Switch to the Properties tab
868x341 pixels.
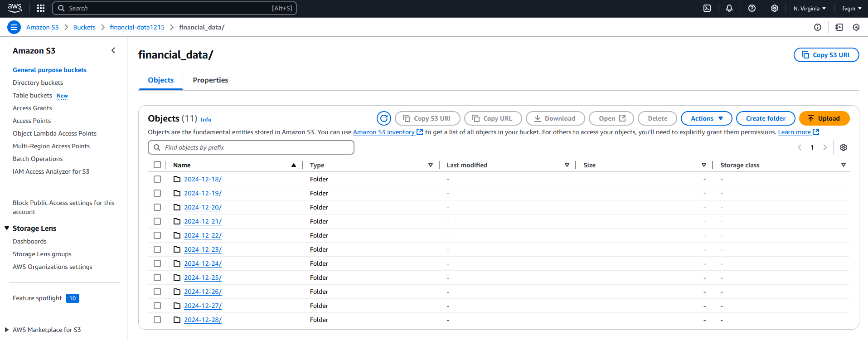(210, 80)
